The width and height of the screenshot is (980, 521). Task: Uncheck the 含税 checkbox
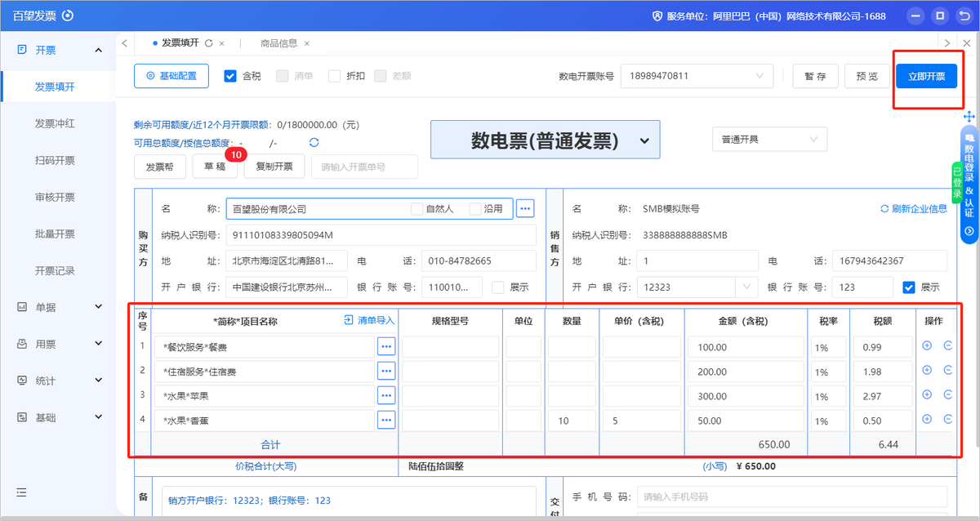230,76
